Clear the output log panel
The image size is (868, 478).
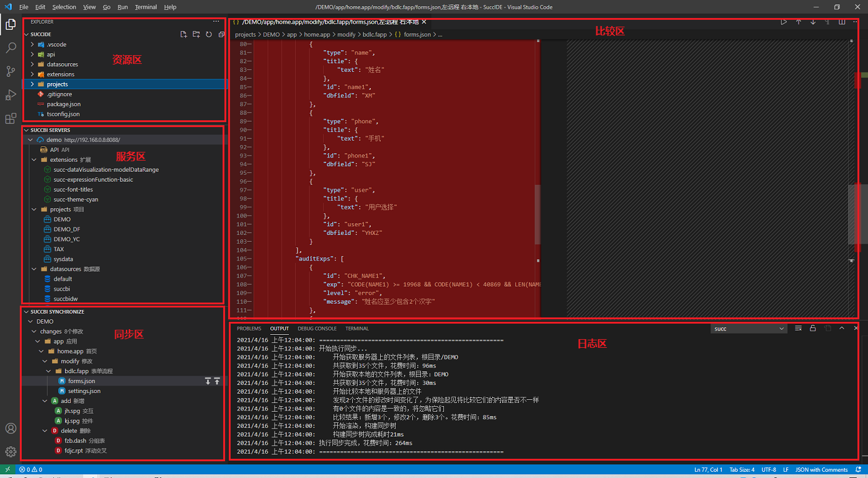click(799, 329)
